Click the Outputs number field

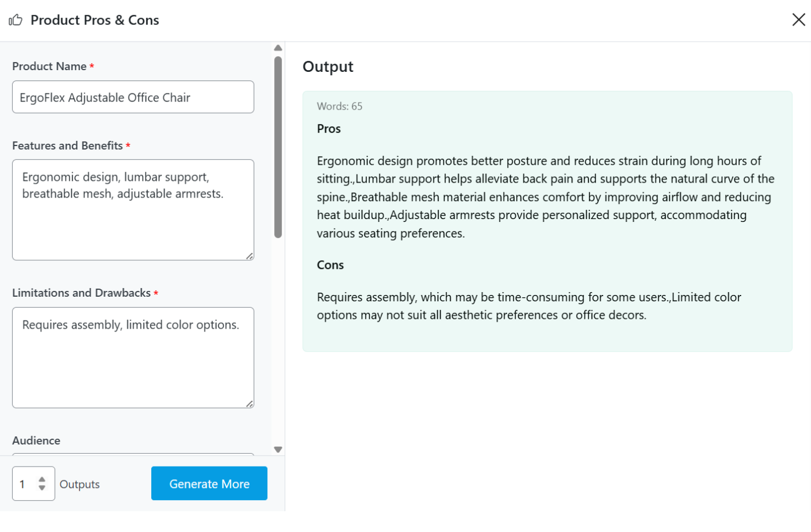[26, 484]
